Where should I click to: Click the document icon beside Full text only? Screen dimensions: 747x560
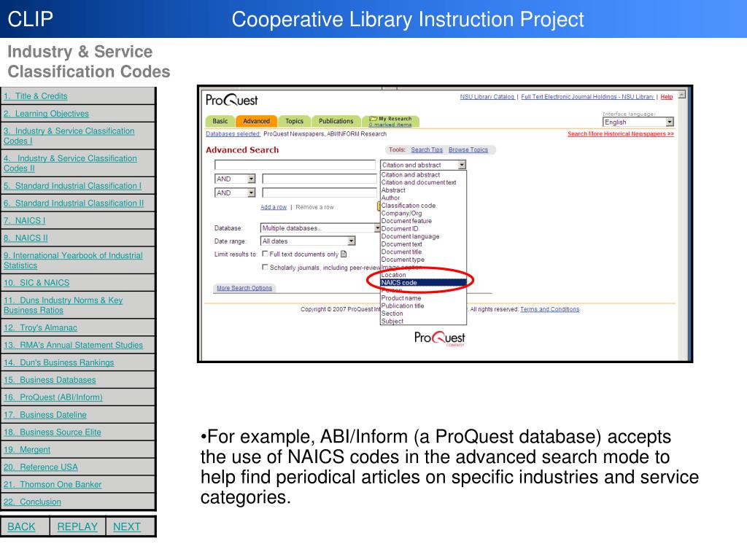tap(344, 254)
